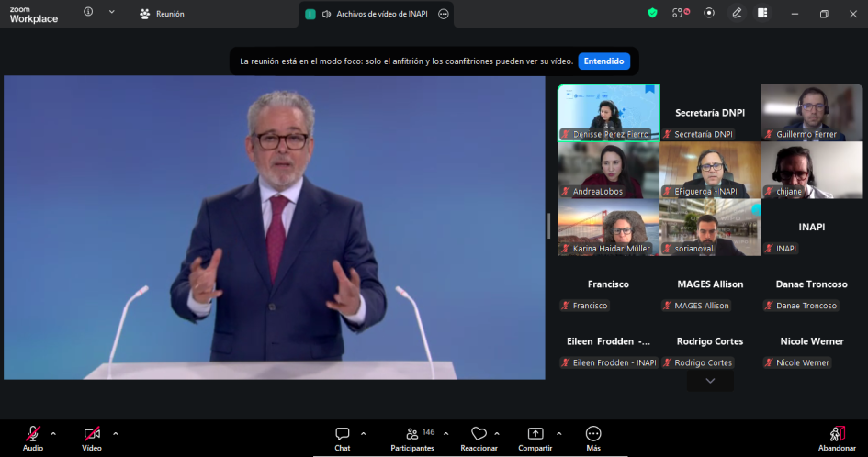
Task: Show next page of participants chevron
Action: 710,381
